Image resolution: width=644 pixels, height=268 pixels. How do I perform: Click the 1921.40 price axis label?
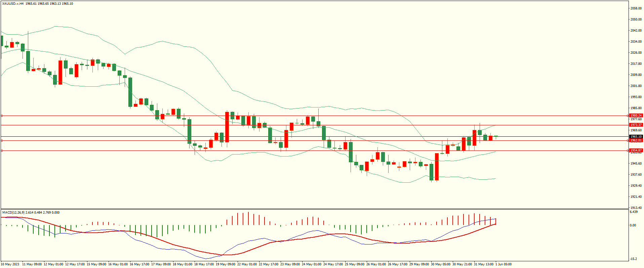[x=636, y=197]
